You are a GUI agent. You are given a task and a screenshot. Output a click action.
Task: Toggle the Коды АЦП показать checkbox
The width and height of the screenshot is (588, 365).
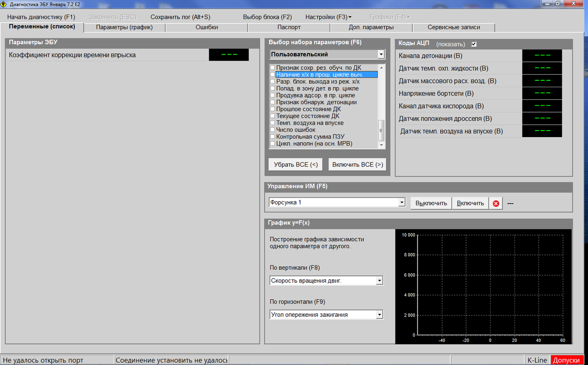point(473,44)
